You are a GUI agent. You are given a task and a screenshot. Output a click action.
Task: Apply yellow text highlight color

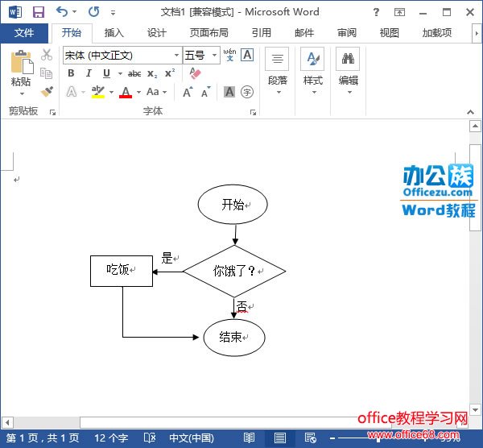point(98,92)
